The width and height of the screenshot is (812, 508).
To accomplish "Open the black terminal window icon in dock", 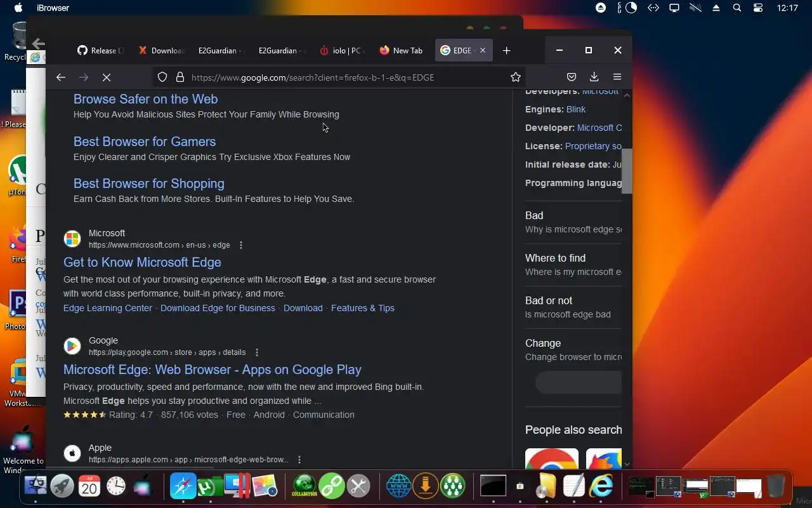I will tap(493, 486).
